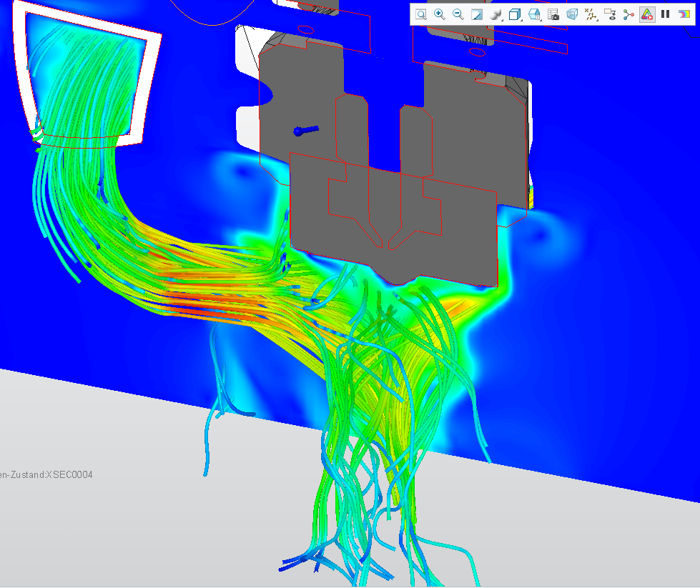Click the camera image-capture icon
700x588 pixels.
pyautogui.click(x=551, y=14)
